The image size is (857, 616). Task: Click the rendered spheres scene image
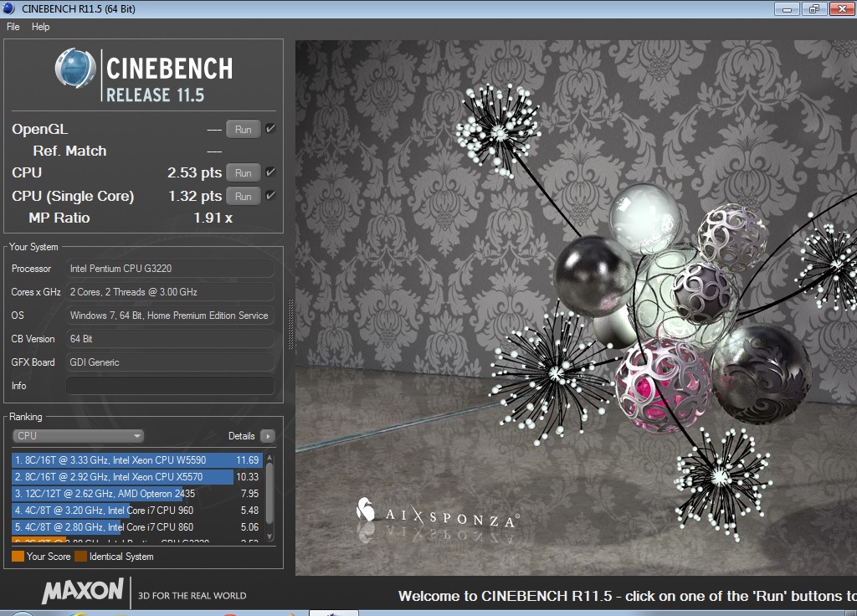[576, 308]
